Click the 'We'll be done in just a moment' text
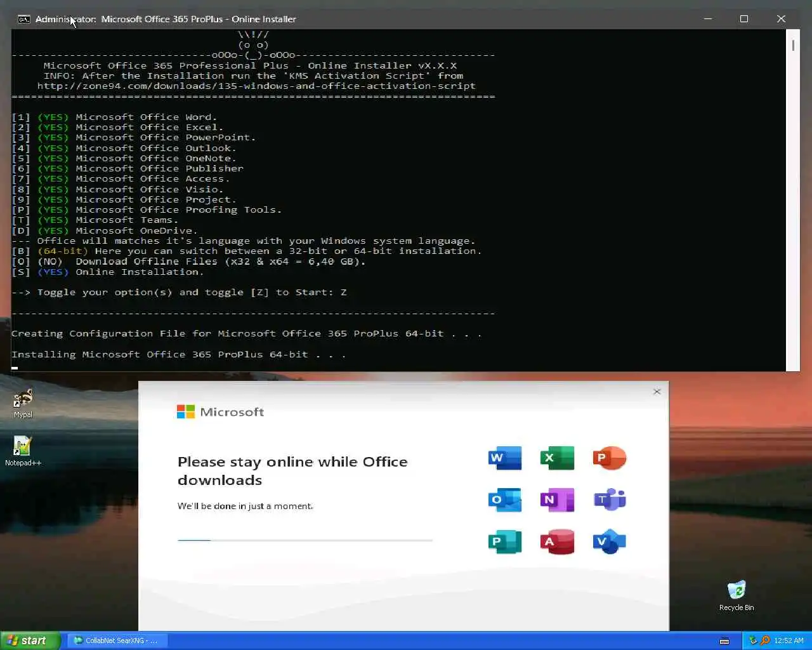This screenshot has height=650, width=812. point(245,506)
